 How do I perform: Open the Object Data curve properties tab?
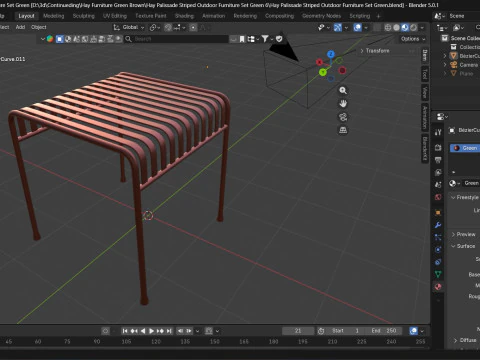tap(438, 274)
